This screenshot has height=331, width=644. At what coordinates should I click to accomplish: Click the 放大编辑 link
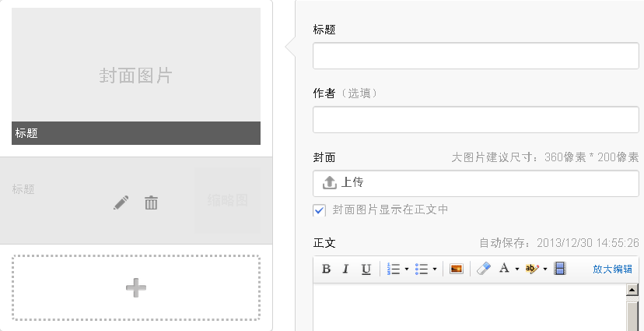pyautogui.click(x=612, y=269)
